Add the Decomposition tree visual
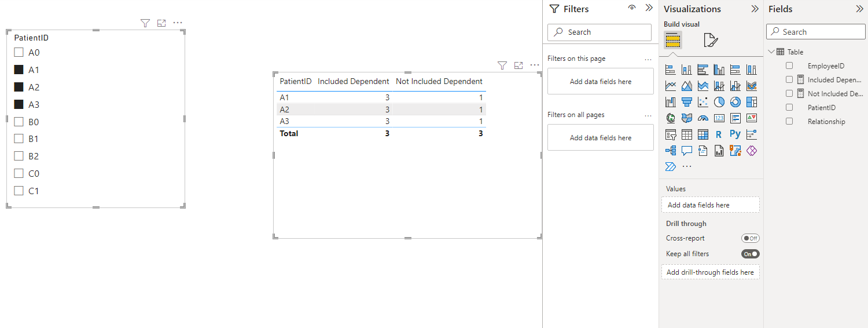The image size is (868, 328). 671,151
